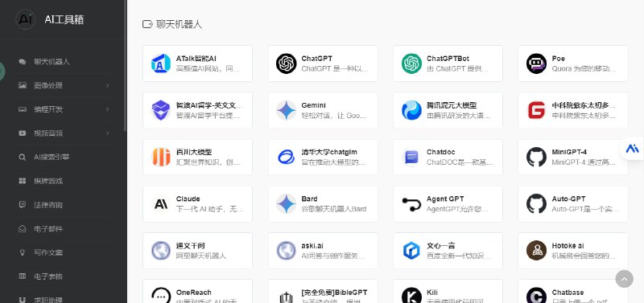Click the 通义千问 globe icon

point(161,251)
